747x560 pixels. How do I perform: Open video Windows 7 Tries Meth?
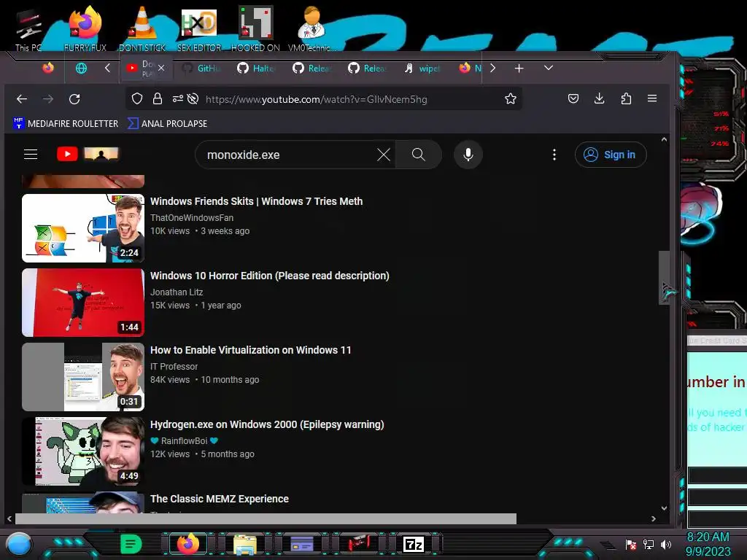(x=256, y=201)
